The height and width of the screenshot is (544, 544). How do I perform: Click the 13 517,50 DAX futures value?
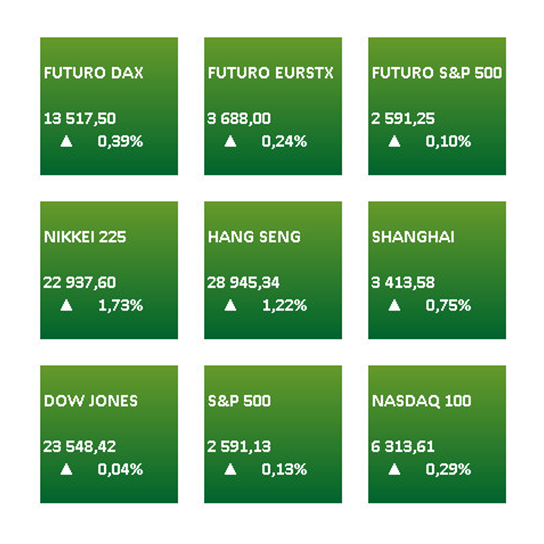[x=80, y=119]
